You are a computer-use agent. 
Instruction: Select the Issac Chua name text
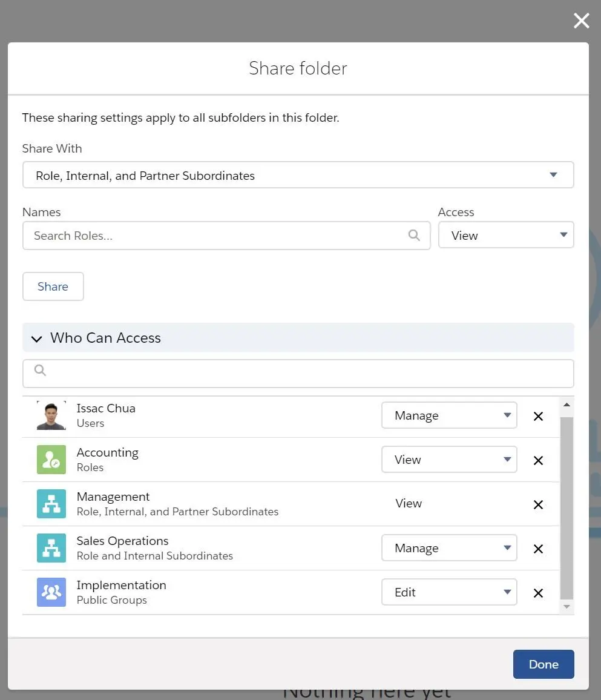pos(106,408)
